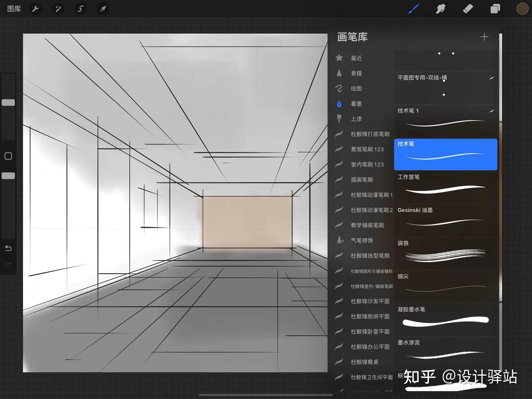This screenshot has width=532, height=399.
Task: Open the 杜鲸锋打底笔刷 brush set
Action: coord(363,134)
